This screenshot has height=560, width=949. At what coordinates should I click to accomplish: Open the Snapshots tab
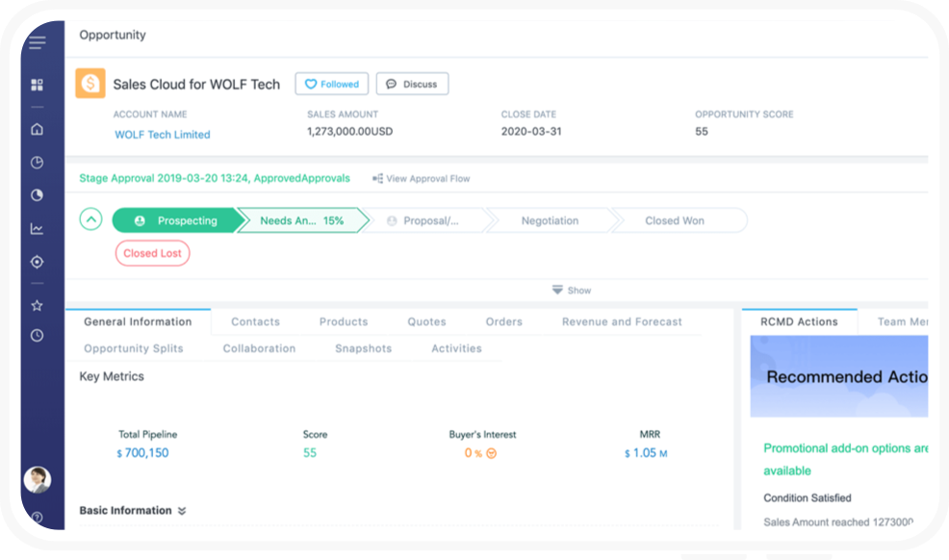click(364, 348)
